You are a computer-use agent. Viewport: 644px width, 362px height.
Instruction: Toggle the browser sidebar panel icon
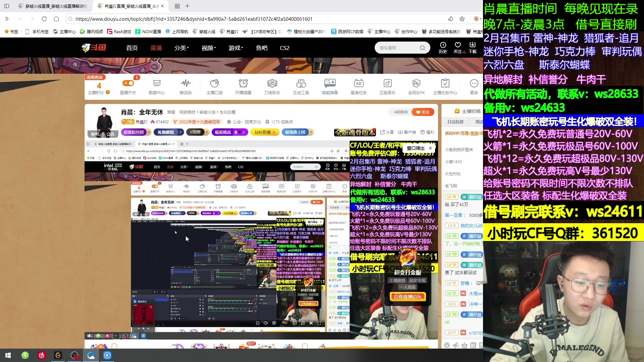[7, 6]
